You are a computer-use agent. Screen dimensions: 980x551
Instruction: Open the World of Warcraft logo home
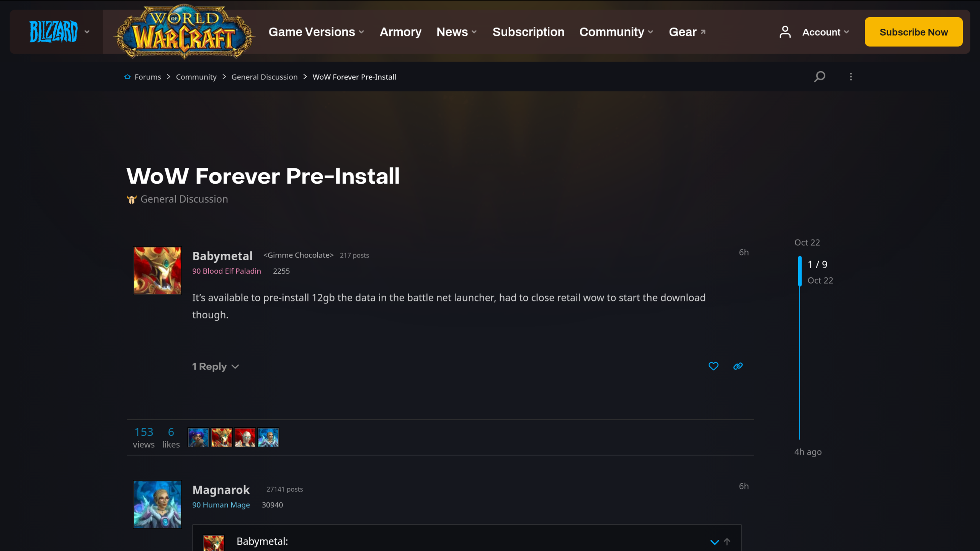point(184,32)
